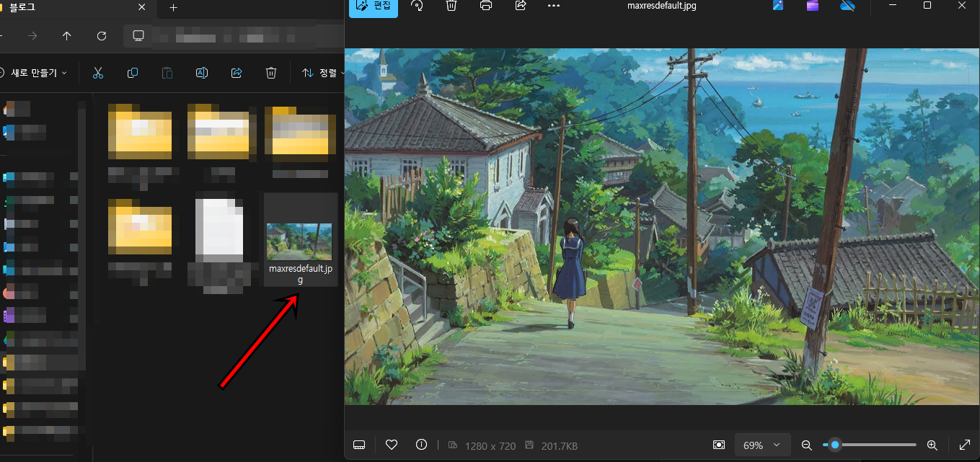Open the Clipchamp purple icon in Photos
The image size is (980, 462).
[813, 6]
